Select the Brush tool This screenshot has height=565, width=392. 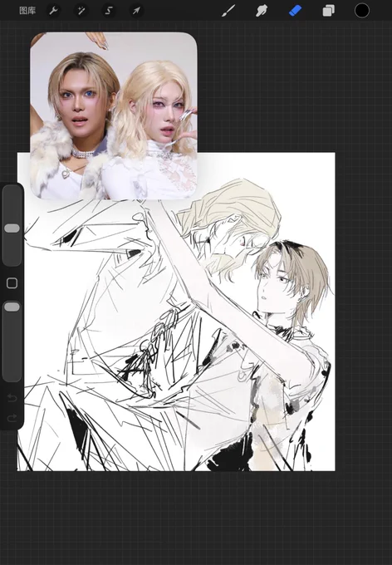click(x=228, y=11)
